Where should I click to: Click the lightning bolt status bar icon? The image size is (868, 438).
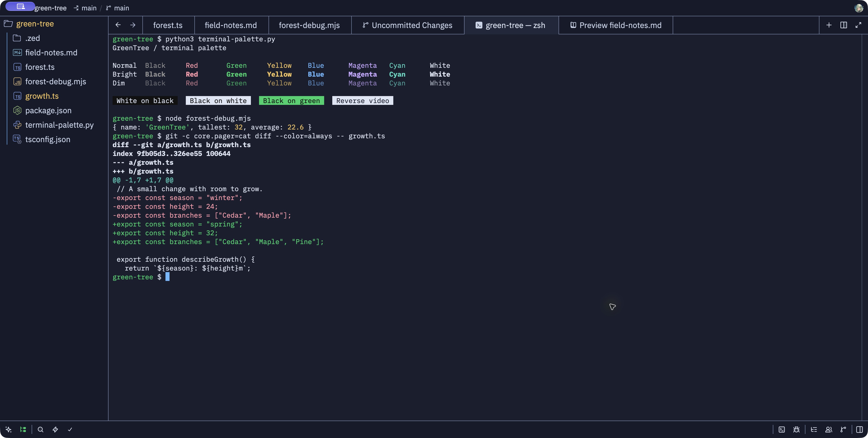pyautogui.click(x=55, y=430)
